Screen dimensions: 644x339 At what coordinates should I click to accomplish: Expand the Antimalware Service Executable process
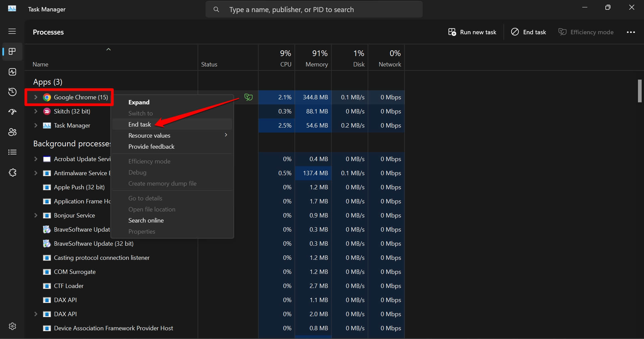pos(36,174)
